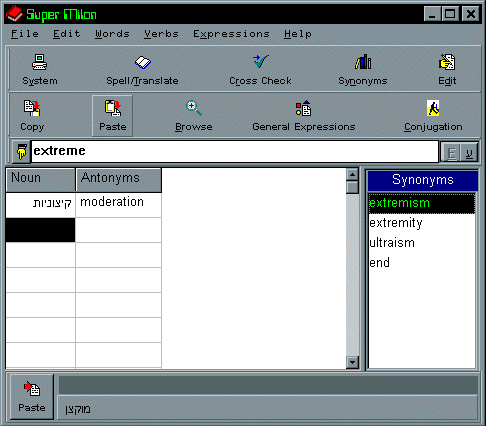Click the Hebrew text 'מוקצן' in status bar
The image size is (486, 426).
point(78,409)
